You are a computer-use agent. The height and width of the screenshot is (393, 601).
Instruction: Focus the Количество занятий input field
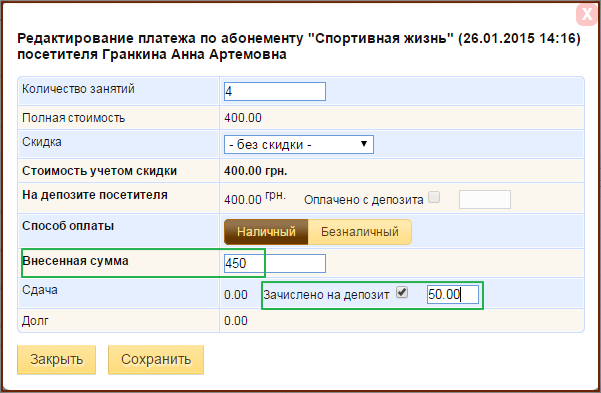[275, 91]
